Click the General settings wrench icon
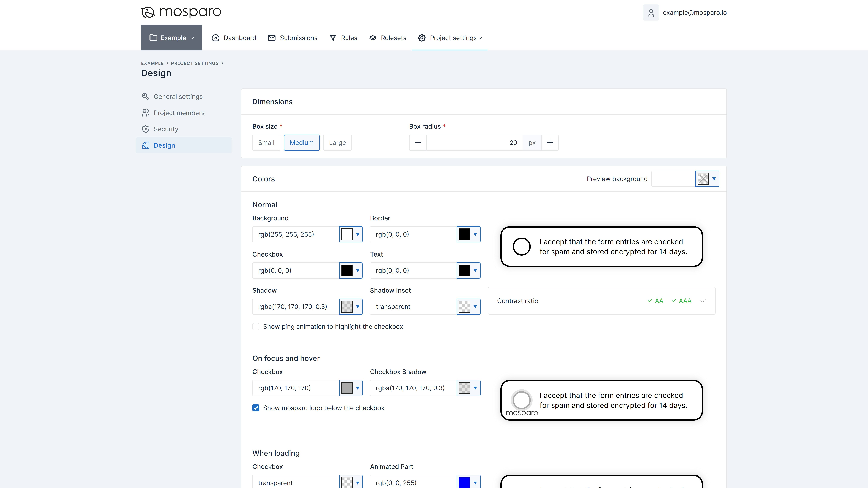 [146, 97]
